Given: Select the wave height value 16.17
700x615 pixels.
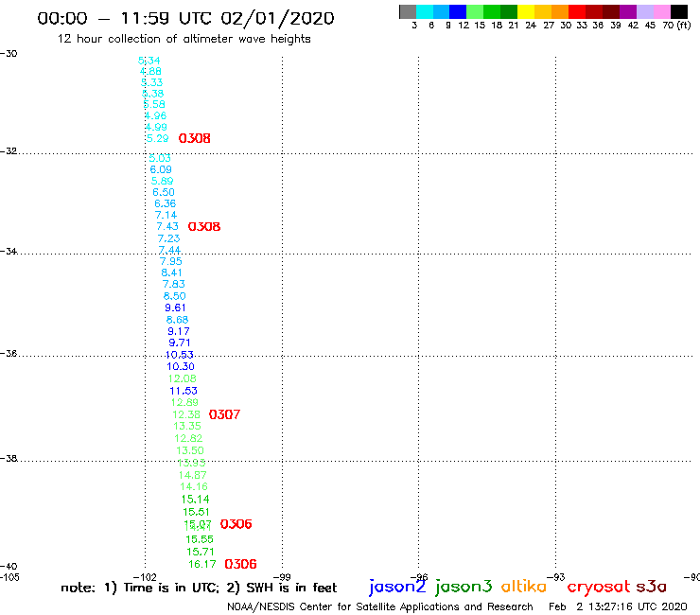Looking at the screenshot, I should [202, 564].
